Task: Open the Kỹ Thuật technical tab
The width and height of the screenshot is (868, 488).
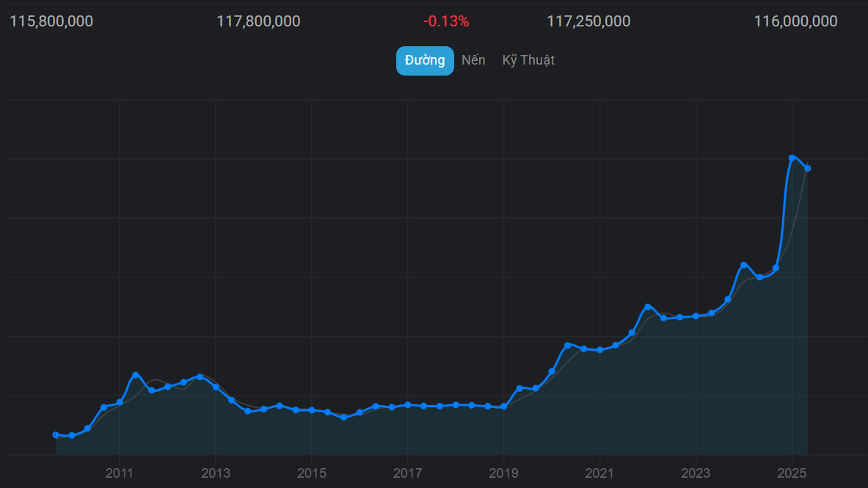Action: (x=528, y=60)
